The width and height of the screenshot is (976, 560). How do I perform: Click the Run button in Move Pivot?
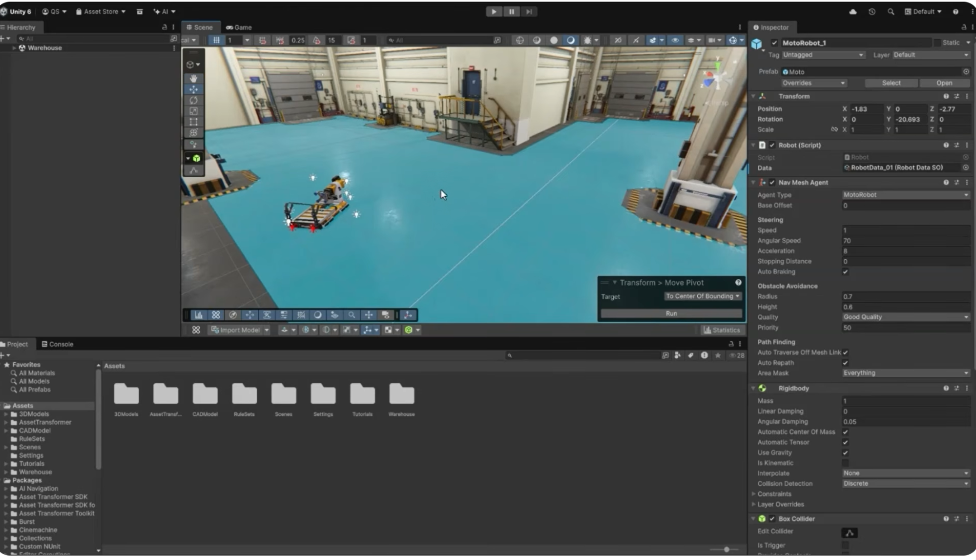671,313
